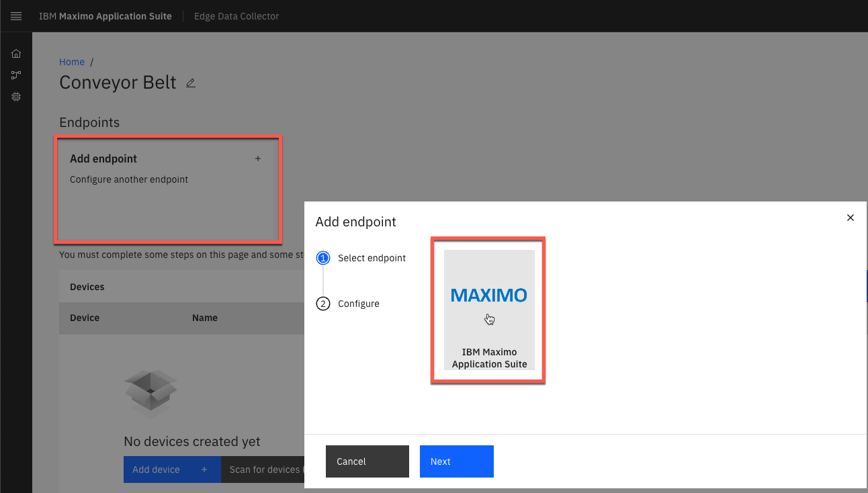Open the Add endpoint card
The image size is (868, 493).
pos(167,189)
